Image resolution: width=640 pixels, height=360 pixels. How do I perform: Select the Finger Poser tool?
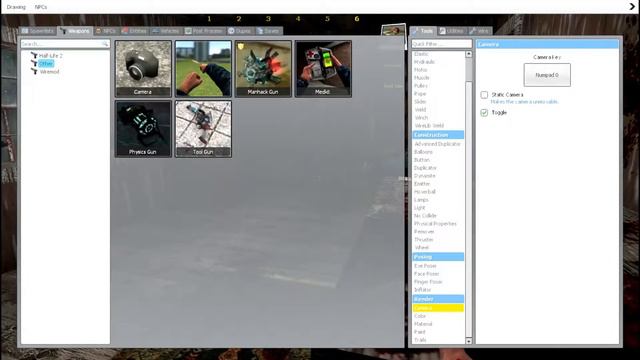[428, 282]
